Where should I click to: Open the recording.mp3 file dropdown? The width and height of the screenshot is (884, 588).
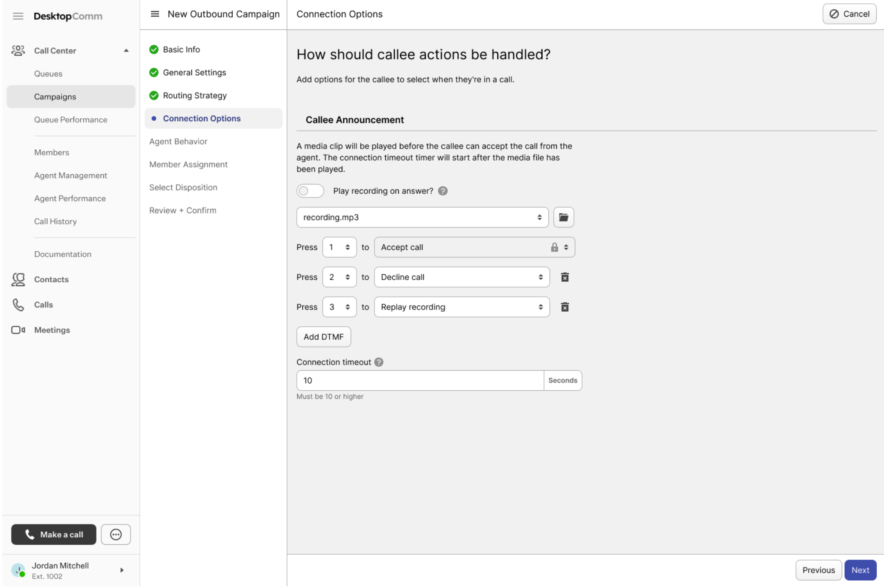(x=422, y=217)
